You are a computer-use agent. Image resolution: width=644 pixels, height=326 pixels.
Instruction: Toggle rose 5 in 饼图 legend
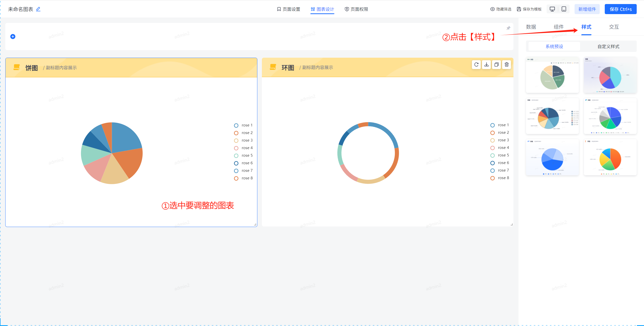[243, 155]
